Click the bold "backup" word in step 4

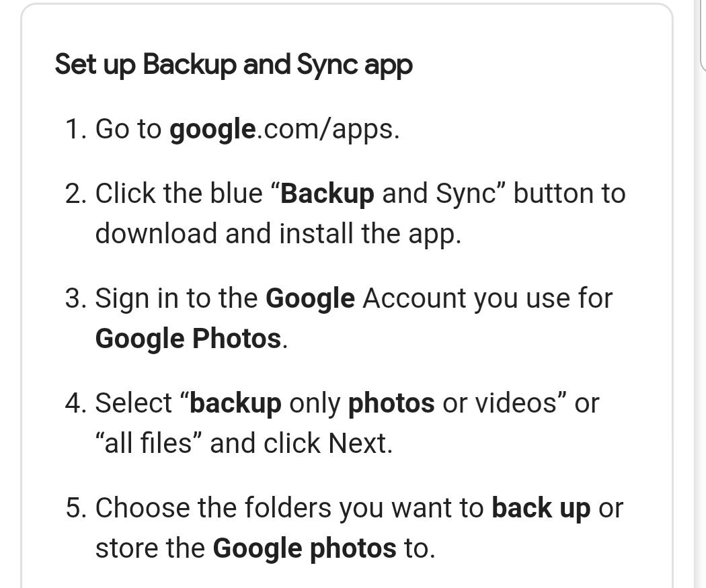(235, 404)
